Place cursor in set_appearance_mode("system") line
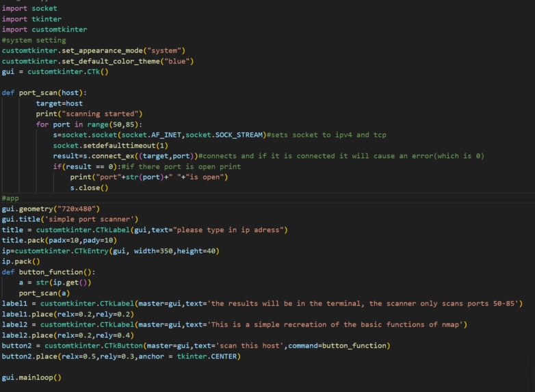The width and height of the screenshot is (535, 392). (94, 51)
